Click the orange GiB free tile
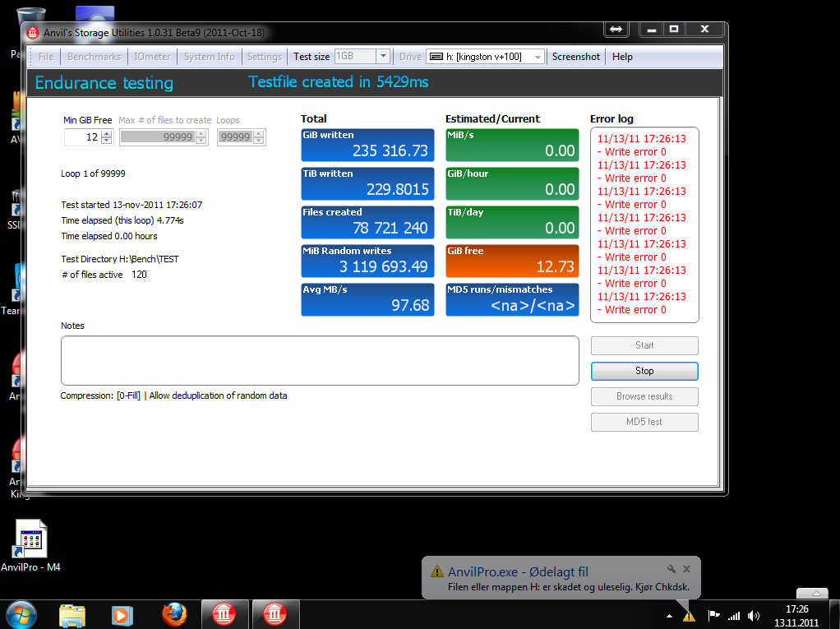This screenshot has width=840, height=629. coord(512,261)
